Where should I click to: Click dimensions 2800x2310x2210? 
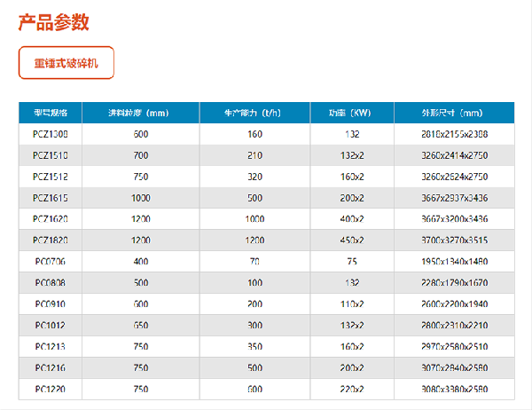[x=454, y=326]
